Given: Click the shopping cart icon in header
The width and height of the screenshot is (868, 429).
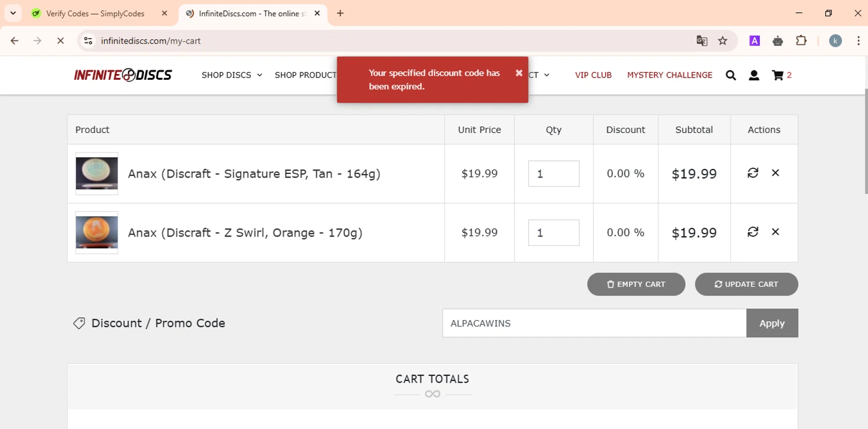Looking at the screenshot, I should [x=778, y=75].
